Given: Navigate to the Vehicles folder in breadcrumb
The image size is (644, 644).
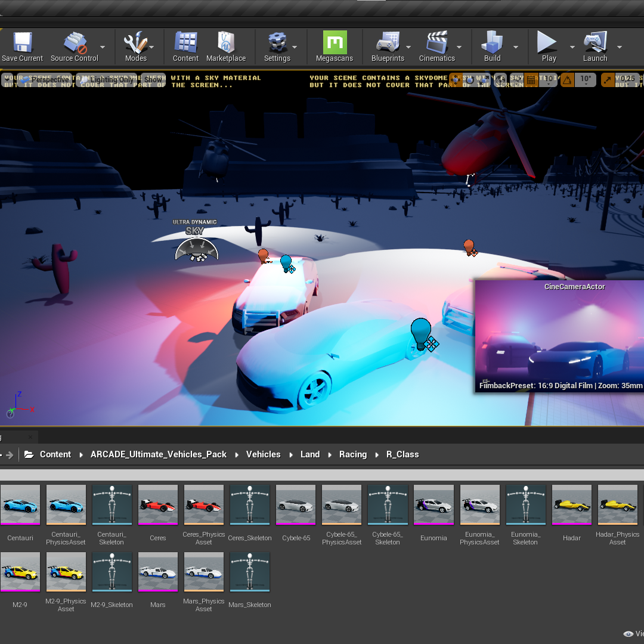Looking at the screenshot, I should [263, 454].
